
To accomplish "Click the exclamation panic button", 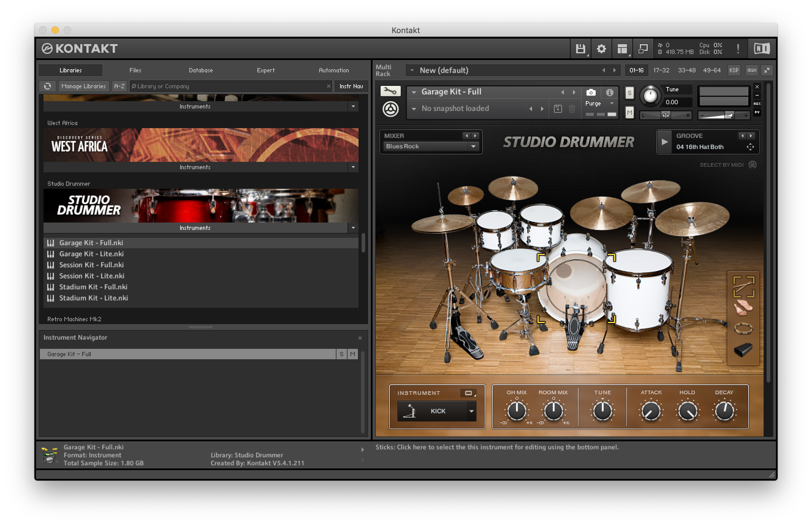I will point(738,49).
